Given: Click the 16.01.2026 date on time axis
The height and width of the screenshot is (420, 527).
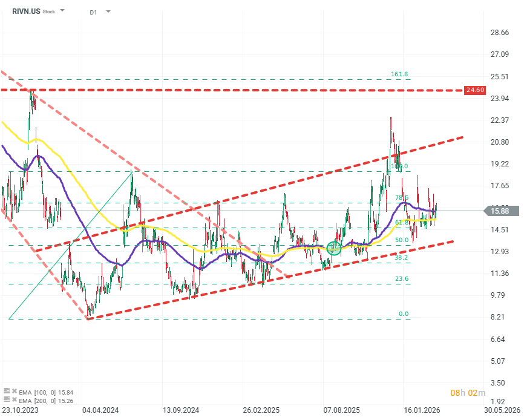Looking at the screenshot, I should 422,410.
